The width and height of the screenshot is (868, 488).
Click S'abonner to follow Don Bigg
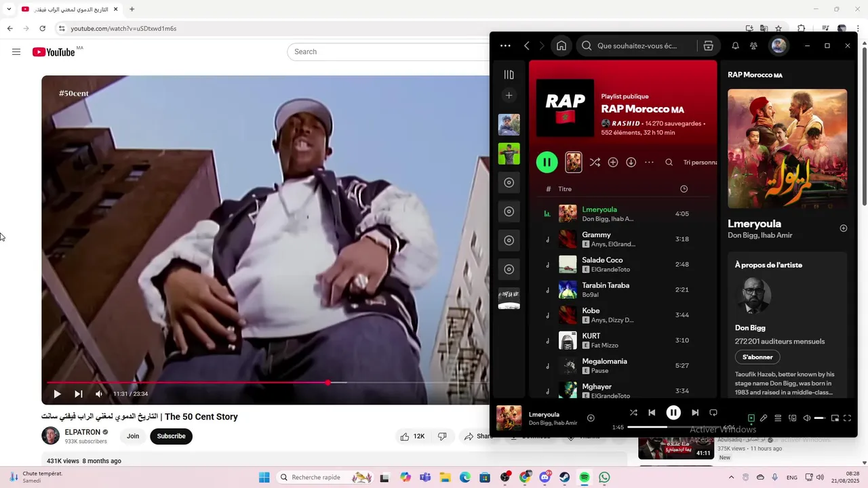click(757, 357)
